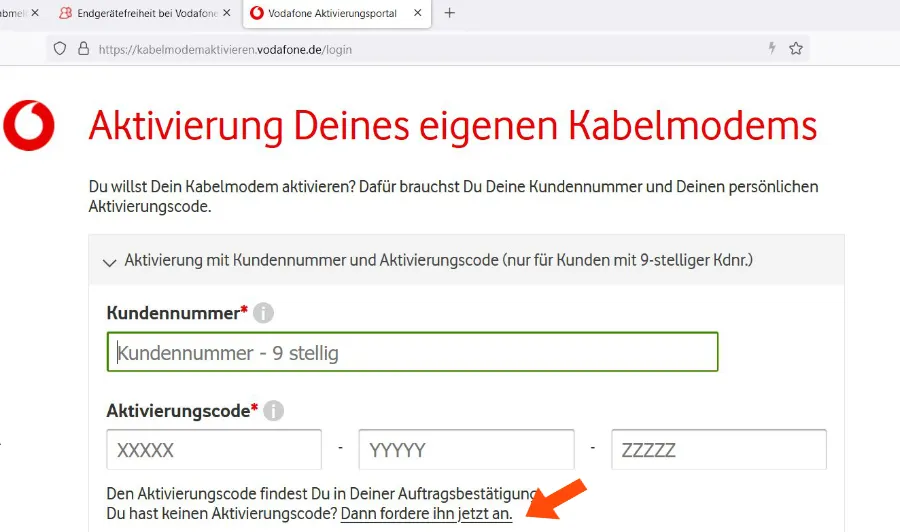Close the Endgerätefreiheit bei Vodafone tab

tap(226, 13)
